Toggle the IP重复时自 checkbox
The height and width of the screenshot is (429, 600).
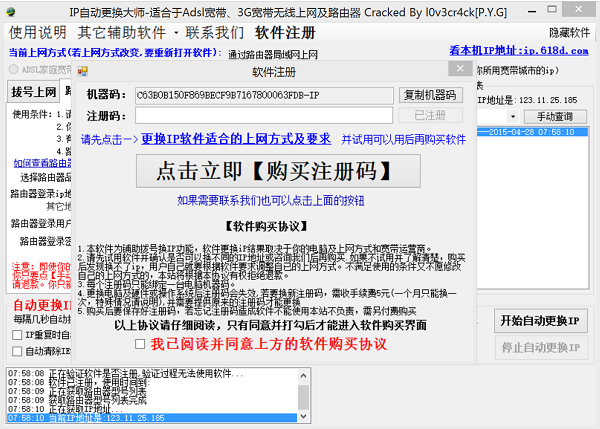click(x=17, y=336)
